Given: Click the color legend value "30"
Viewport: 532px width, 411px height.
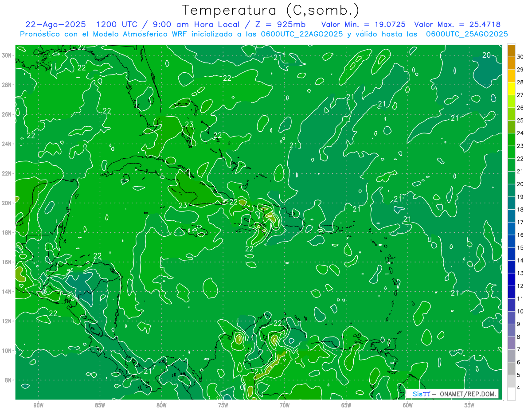Looking at the screenshot, I should point(520,57).
